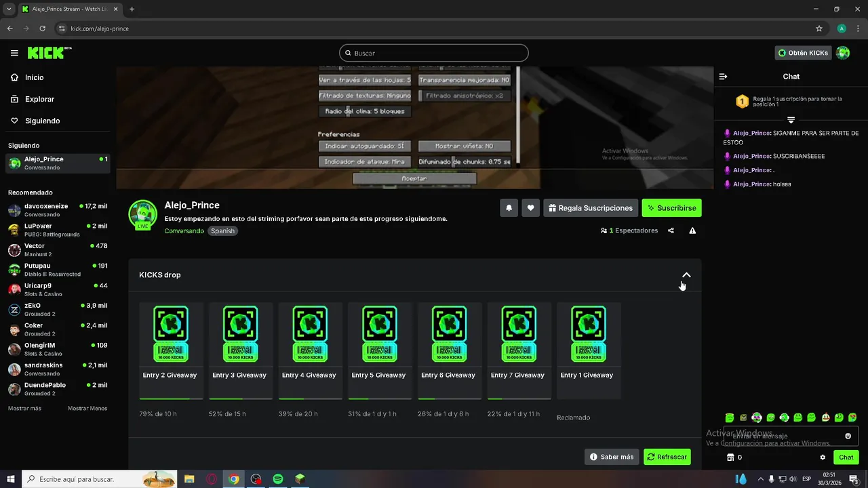Open File Explorer from the taskbar
The width and height of the screenshot is (868, 488).
(x=189, y=479)
